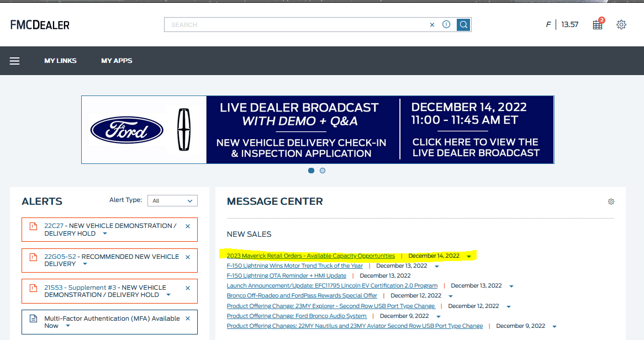
Task: Click the ALERTS panel heading
Action: click(42, 201)
